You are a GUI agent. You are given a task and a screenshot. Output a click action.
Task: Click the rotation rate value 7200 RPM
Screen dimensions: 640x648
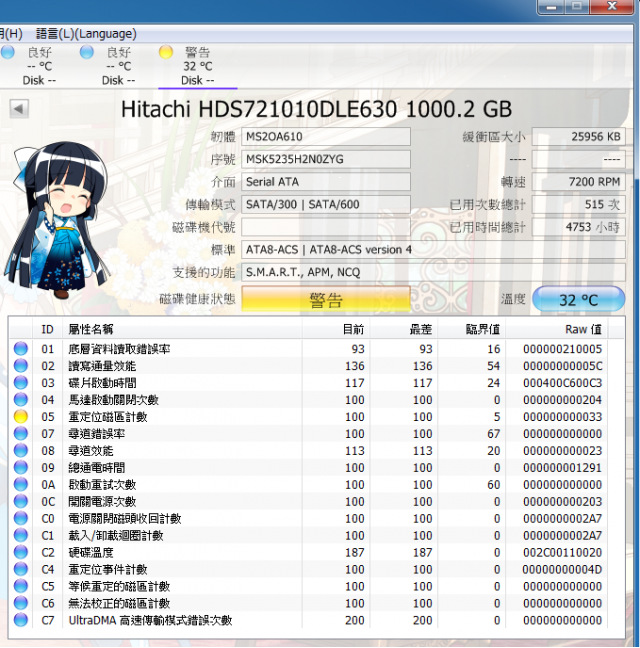578,182
